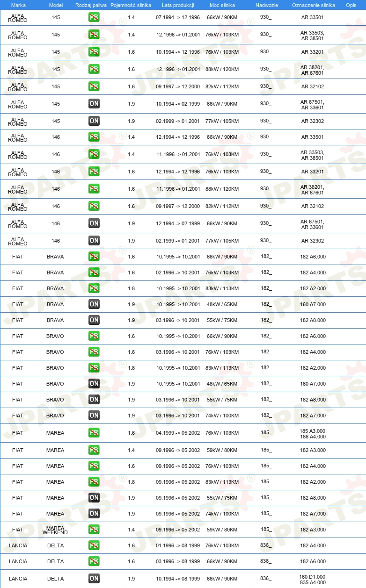Click the Pojemność silnika column header

(131, 5)
